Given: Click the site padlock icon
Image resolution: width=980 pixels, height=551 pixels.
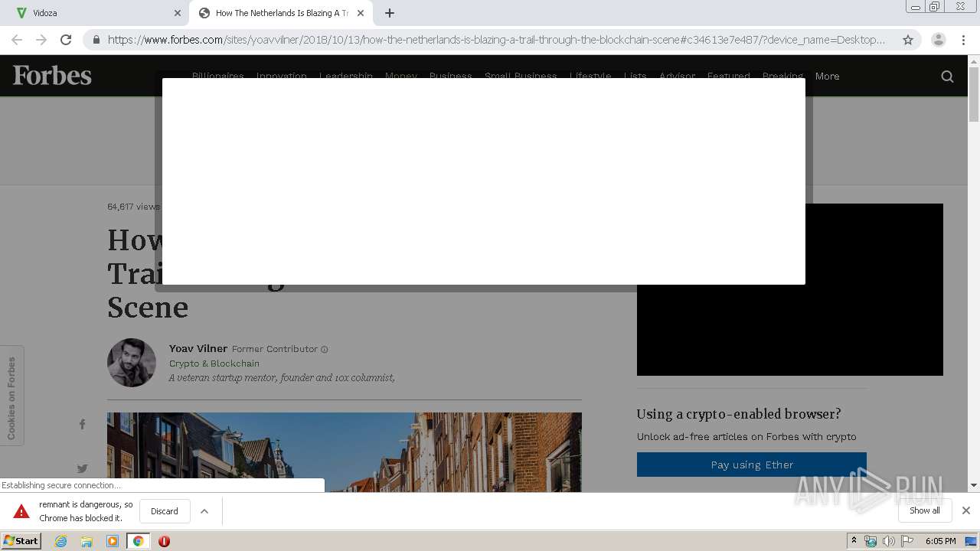Looking at the screenshot, I should click(x=96, y=40).
